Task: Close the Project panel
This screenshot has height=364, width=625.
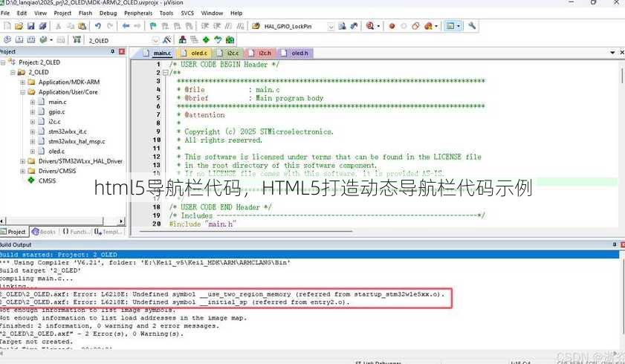Action: pyautogui.click(x=122, y=52)
